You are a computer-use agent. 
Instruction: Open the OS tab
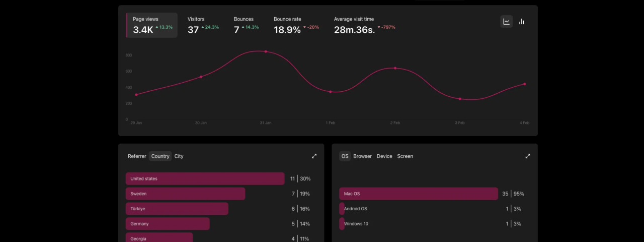[x=345, y=156]
